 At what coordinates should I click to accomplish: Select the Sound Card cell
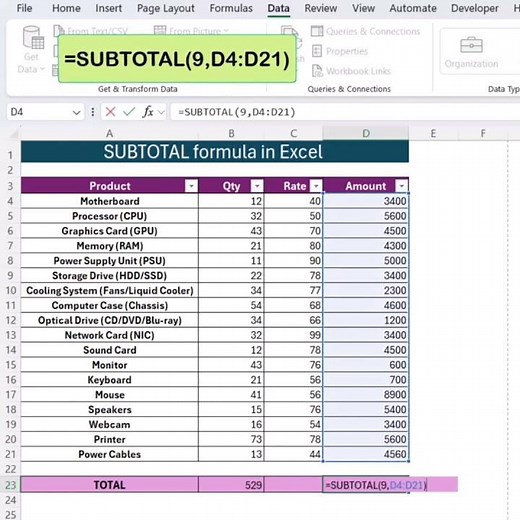[109, 350]
